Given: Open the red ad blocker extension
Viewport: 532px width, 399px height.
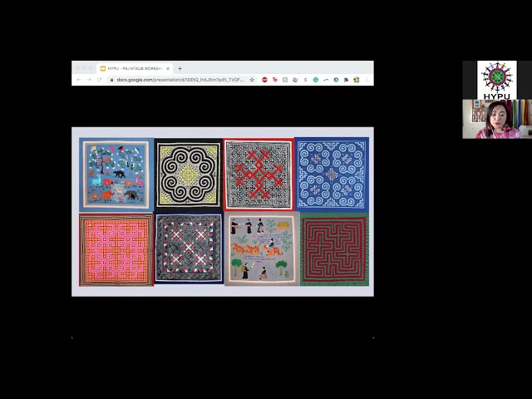Looking at the screenshot, I should click(264, 80).
